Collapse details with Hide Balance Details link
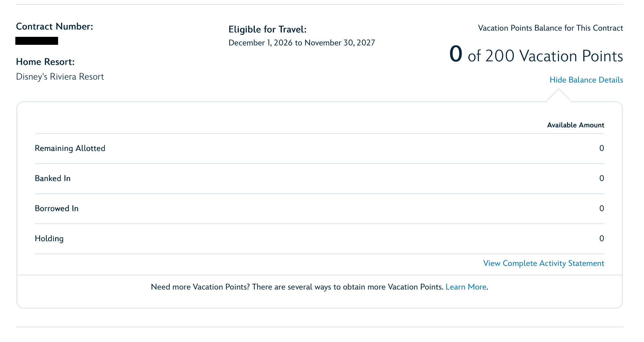This screenshot has width=644, height=342. 586,80
